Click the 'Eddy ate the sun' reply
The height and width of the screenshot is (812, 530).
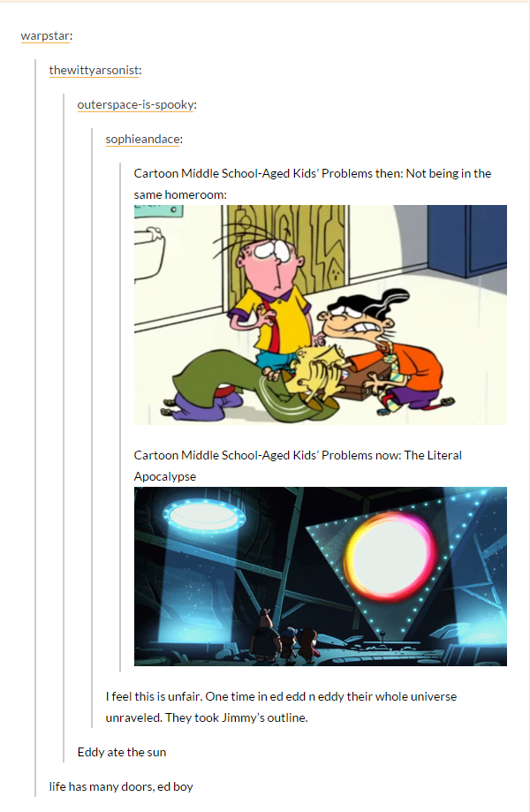pyautogui.click(x=122, y=752)
